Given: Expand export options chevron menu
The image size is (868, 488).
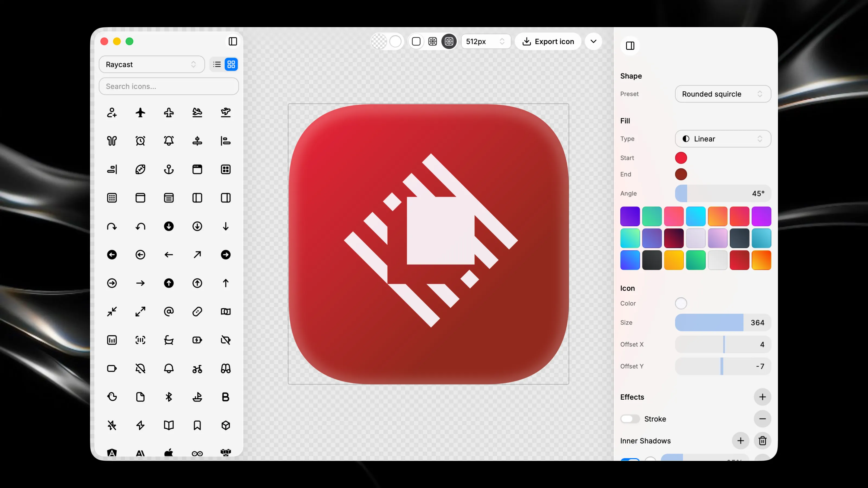Looking at the screenshot, I should [x=593, y=41].
